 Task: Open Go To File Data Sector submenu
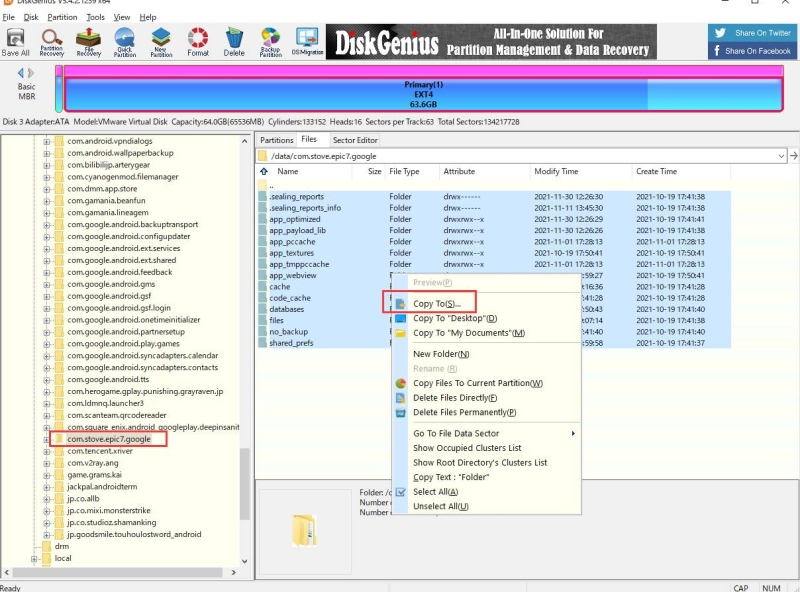point(494,433)
